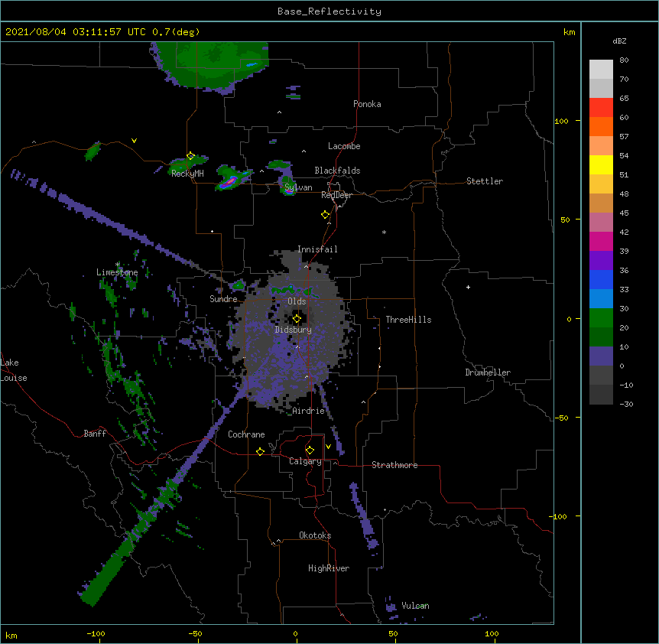Image resolution: width=659 pixels, height=644 pixels.
Task: Click the dBZ label above the color scale
Action: tap(619, 41)
